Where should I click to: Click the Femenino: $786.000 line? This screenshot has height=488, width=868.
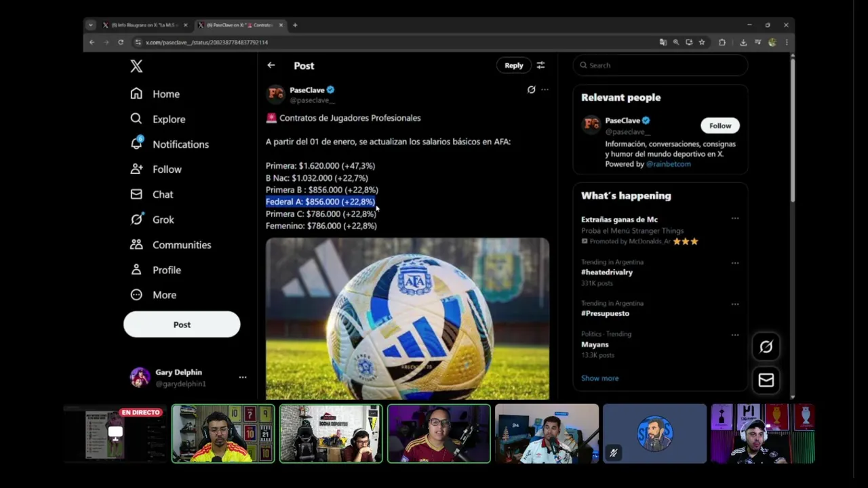click(x=321, y=226)
